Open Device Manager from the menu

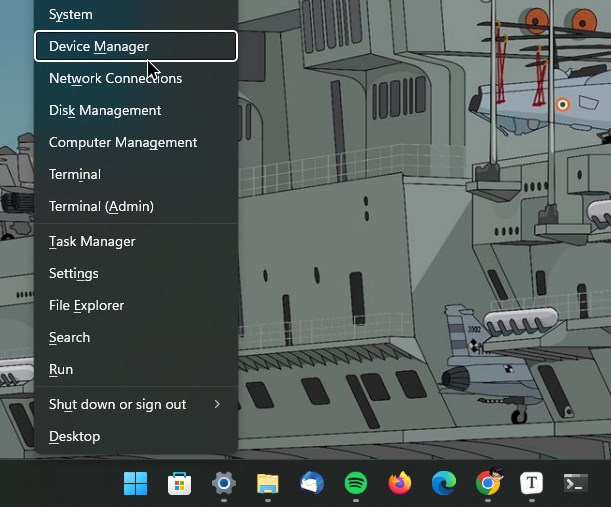[136, 46]
